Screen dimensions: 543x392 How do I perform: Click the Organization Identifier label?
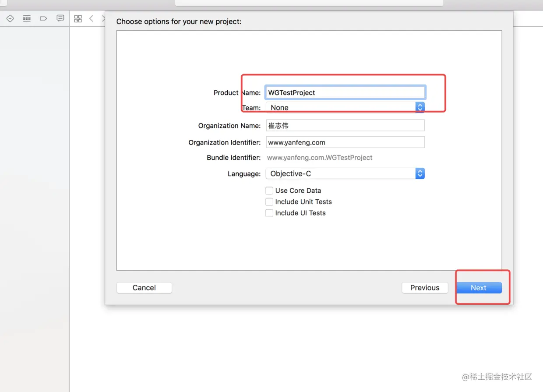[225, 142]
